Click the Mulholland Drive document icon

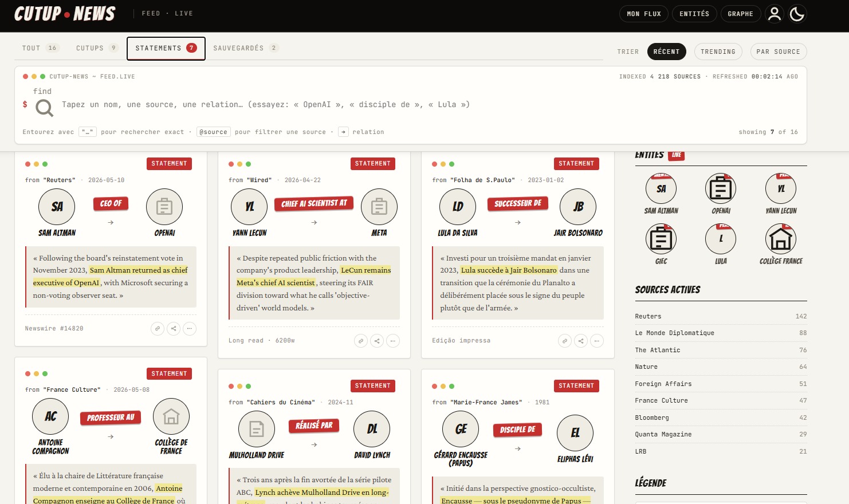click(x=257, y=429)
